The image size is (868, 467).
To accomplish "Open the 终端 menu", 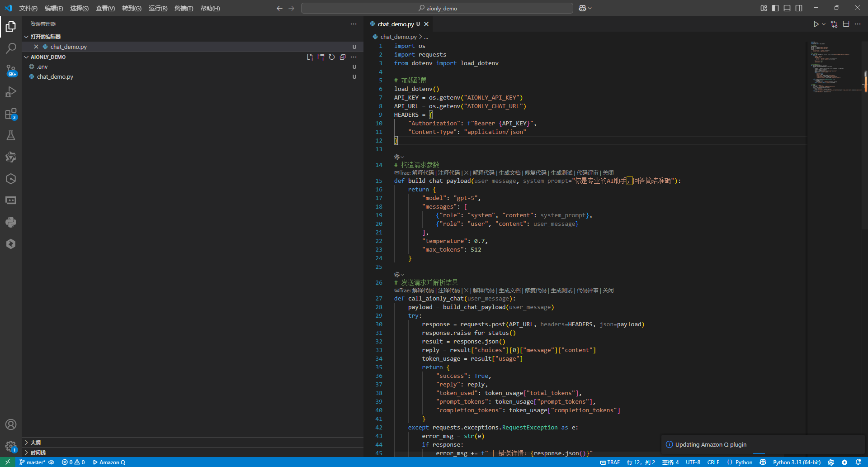I will [184, 8].
